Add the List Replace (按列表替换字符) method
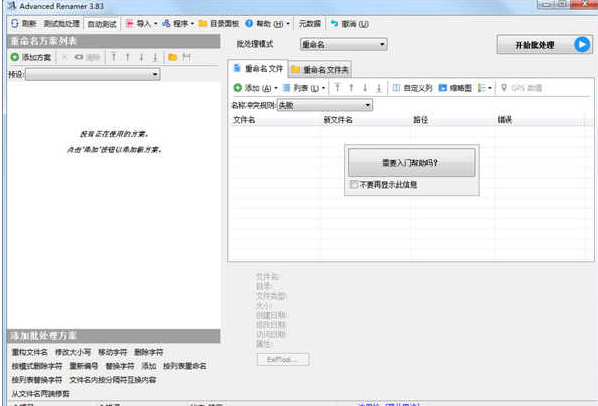The height and width of the screenshot is (406, 598). click(x=37, y=380)
